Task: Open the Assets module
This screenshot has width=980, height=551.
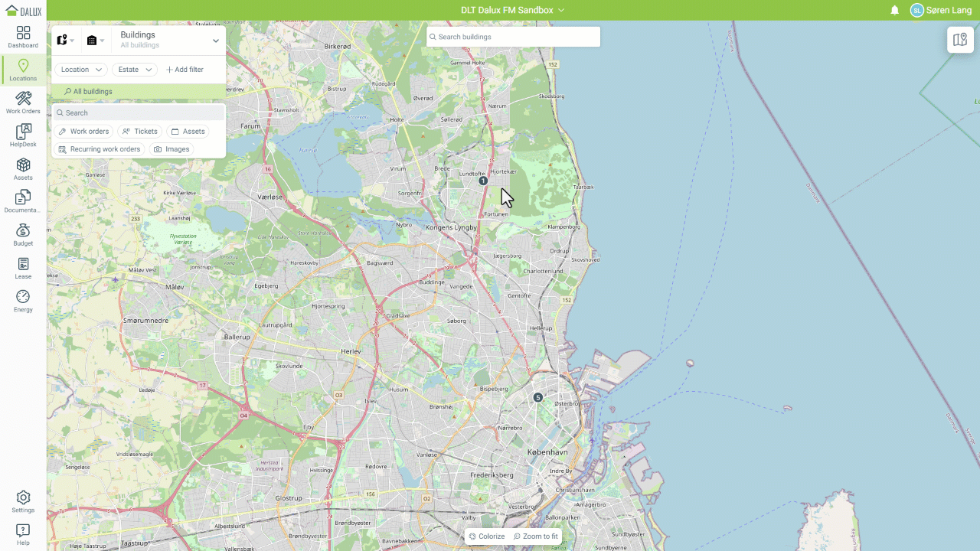Action: [x=23, y=169]
